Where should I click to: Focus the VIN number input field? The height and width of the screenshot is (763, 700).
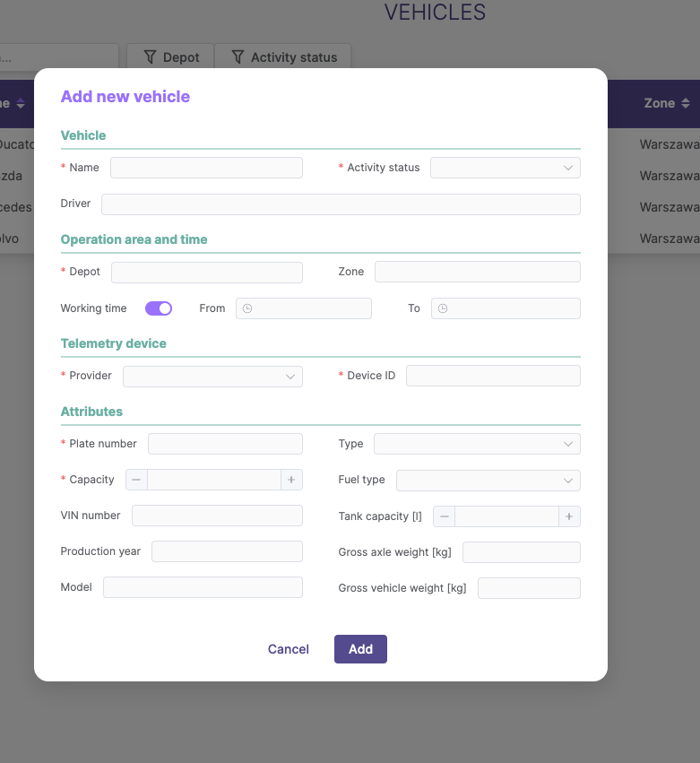tap(217, 516)
